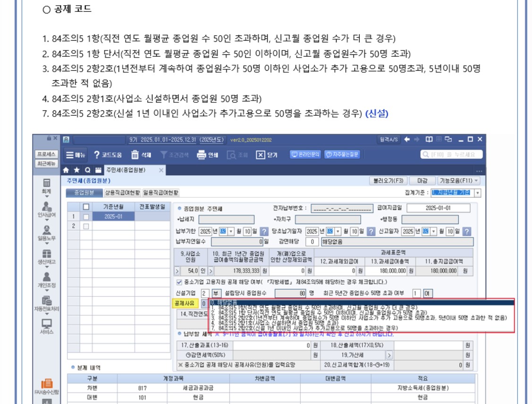This screenshot has width=532, height=404.
Task: Click the 급여지급일 date field
Action: (439, 208)
